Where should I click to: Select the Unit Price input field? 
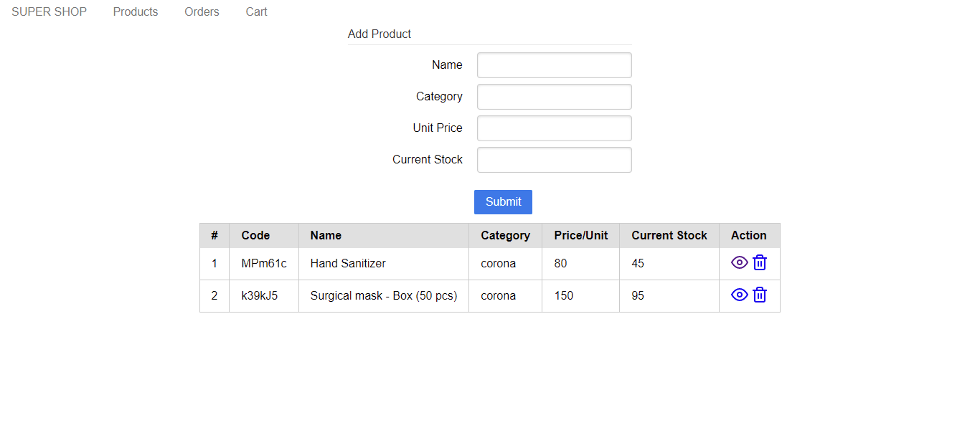(x=554, y=128)
